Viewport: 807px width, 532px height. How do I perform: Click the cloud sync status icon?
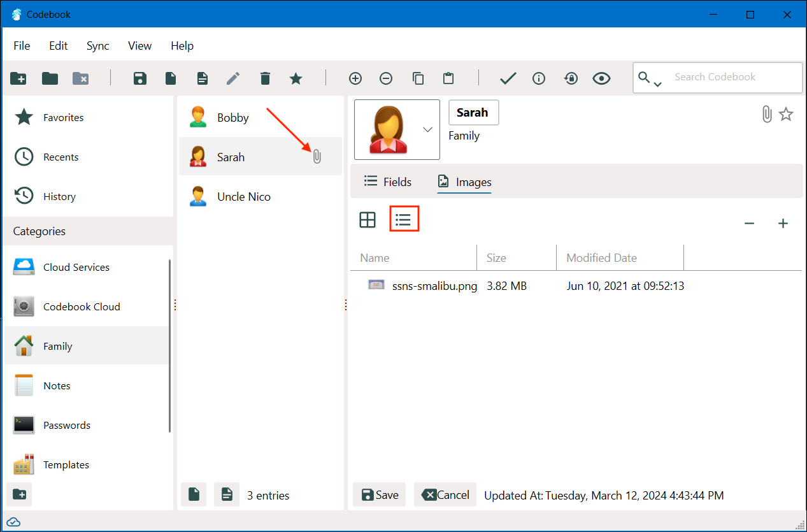[x=13, y=522]
